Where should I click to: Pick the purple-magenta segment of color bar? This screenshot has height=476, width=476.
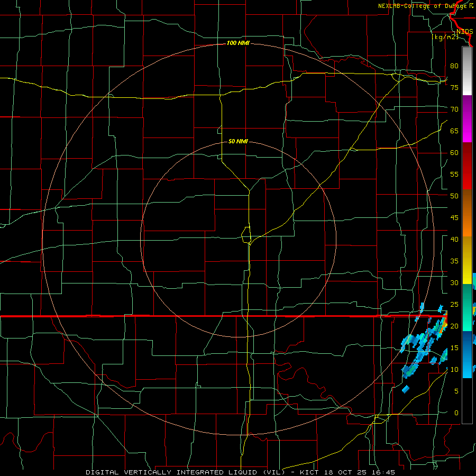point(467,118)
